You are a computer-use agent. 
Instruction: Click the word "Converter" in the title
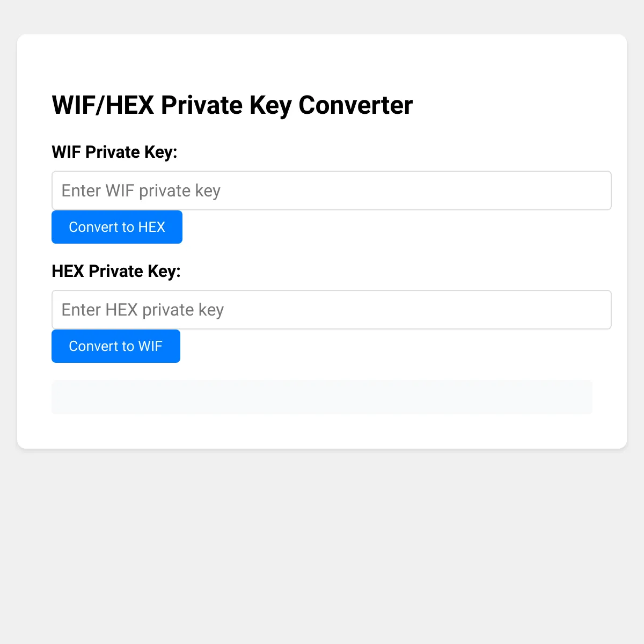coord(355,105)
